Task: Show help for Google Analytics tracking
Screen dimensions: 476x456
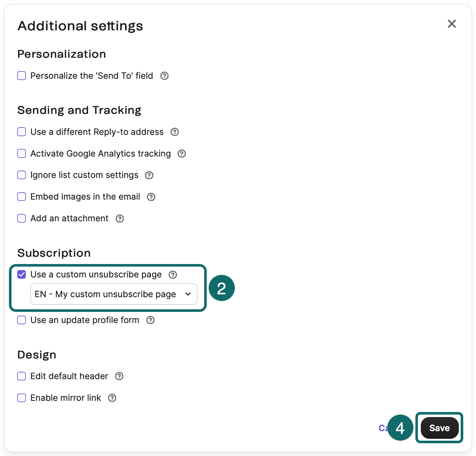Action: click(182, 154)
